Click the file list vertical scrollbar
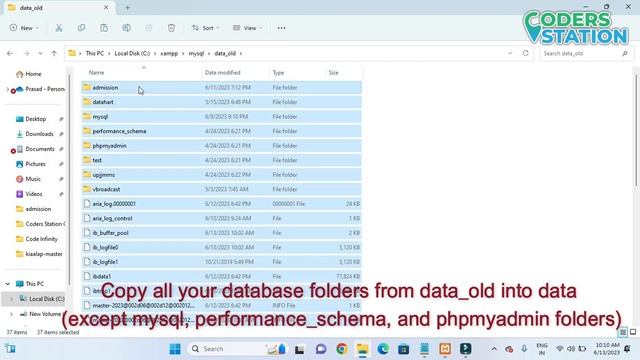Screen dimensions: 640x360 [x=636, y=131]
